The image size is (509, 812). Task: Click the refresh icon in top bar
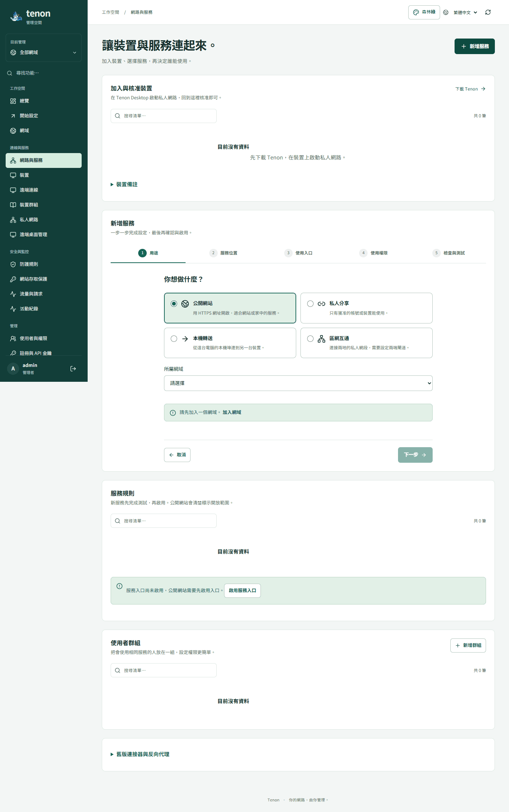coord(488,12)
